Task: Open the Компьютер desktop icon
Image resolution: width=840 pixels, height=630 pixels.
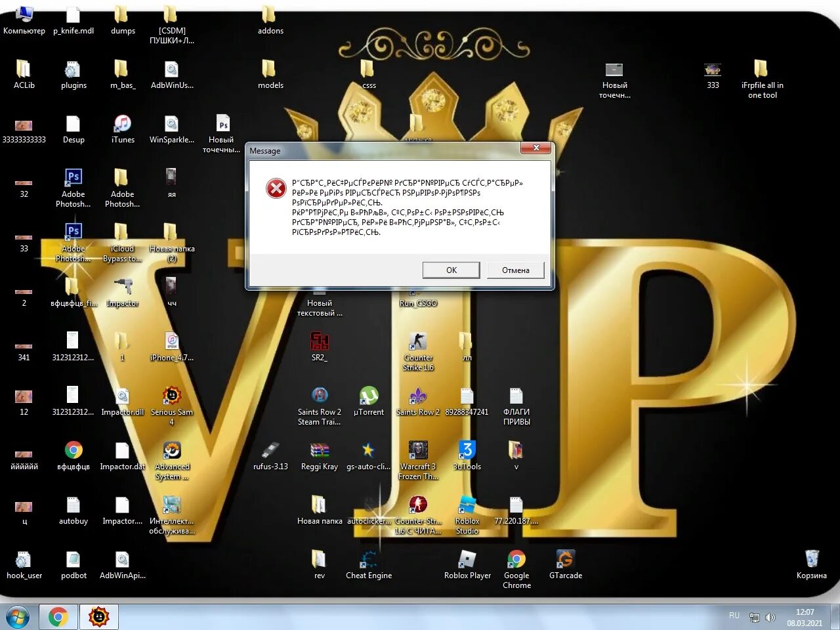Action: point(24,20)
